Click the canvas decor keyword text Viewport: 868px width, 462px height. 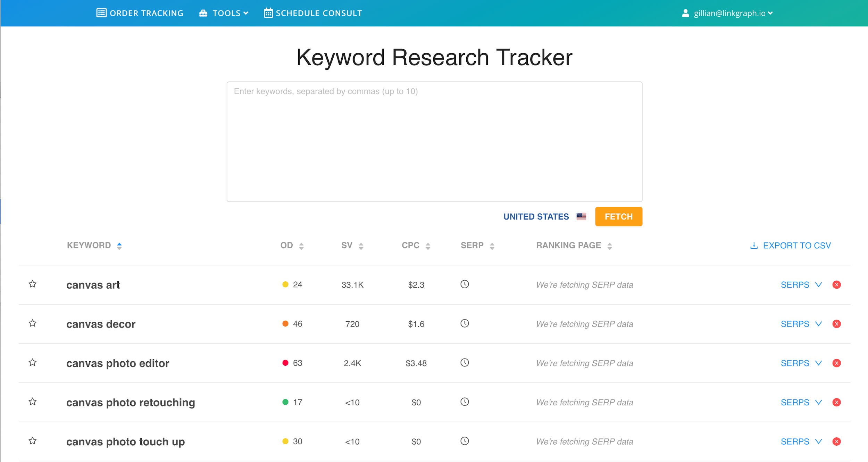[x=101, y=324]
